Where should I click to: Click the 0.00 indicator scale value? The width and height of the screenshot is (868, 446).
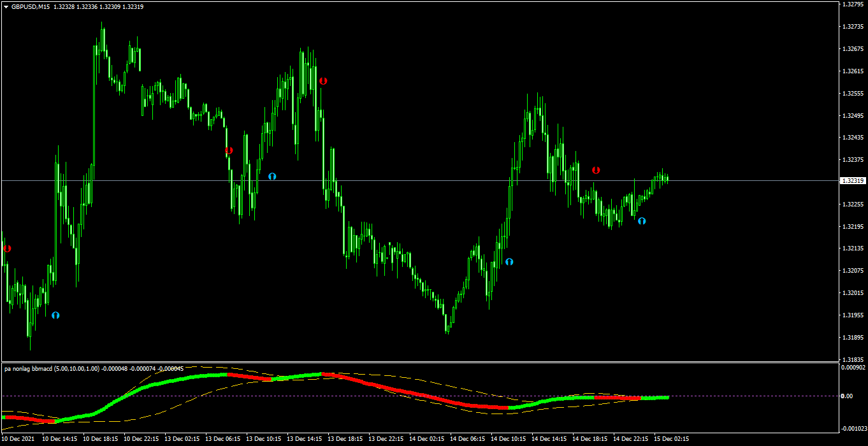pos(847,396)
